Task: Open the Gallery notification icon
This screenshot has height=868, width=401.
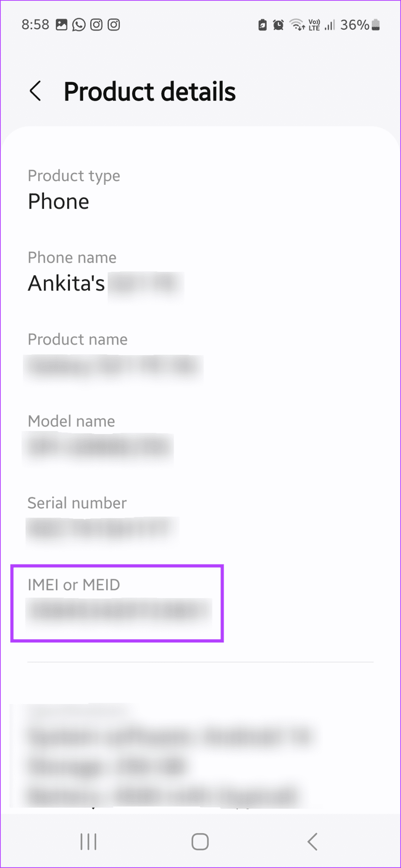Action: (x=62, y=25)
